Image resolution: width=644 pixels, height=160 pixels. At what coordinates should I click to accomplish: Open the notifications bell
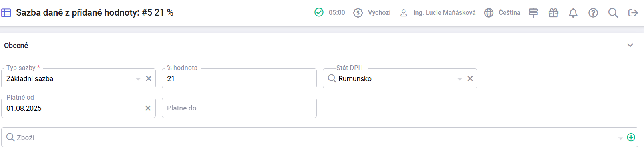click(x=573, y=13)
